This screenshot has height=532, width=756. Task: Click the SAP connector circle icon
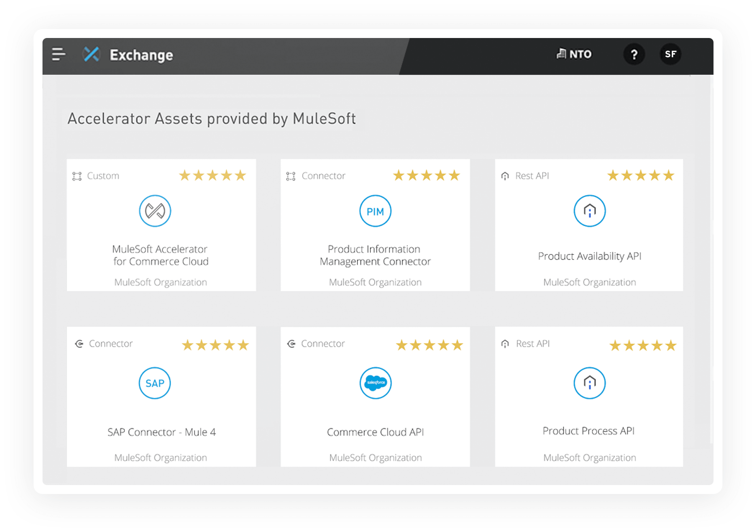155,383
